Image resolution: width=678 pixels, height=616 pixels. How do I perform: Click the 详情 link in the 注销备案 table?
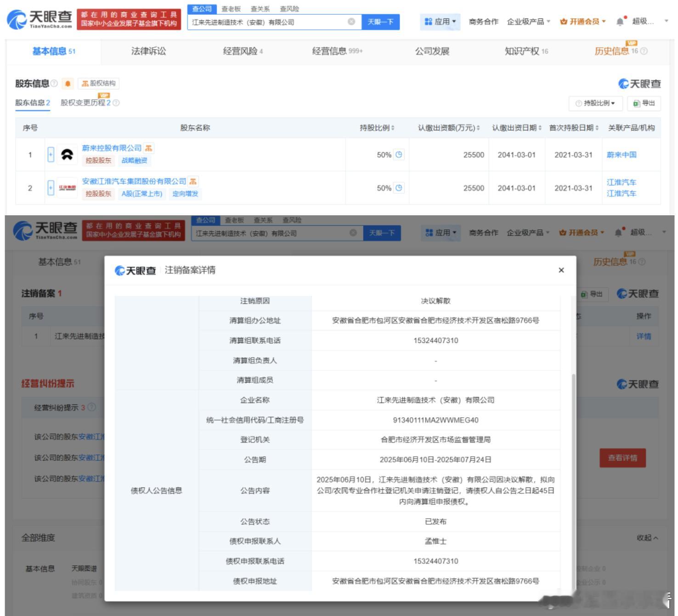(644, 336)
